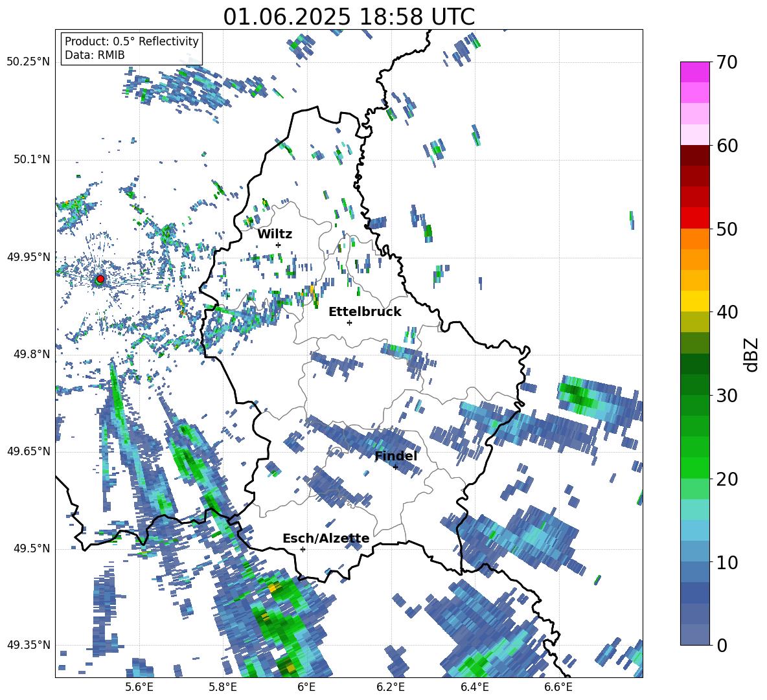The image size is (767, 700).
Task: Click the latitude label 49.8°N
Action: [32, 354]
